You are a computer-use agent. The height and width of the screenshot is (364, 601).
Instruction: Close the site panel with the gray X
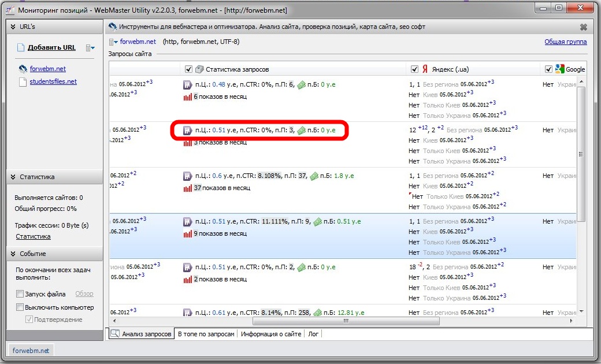click(584, 27)
